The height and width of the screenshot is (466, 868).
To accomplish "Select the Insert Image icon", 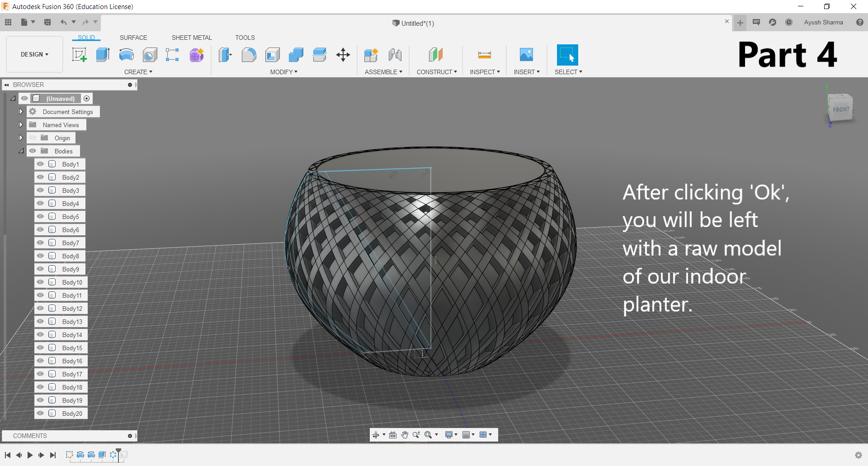I will click(x=526, y=55).
